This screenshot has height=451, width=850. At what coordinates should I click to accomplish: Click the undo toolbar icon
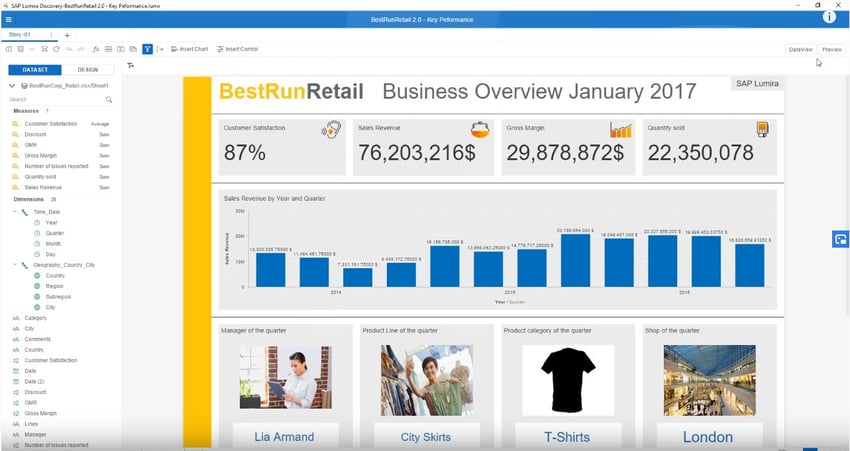[x=69, y=49]
